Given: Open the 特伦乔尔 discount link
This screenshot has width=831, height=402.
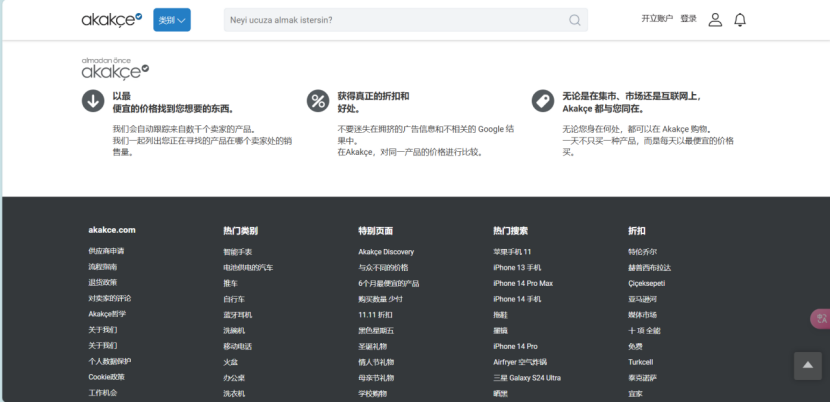Looking at the screenshot, I should click(x=642, y=252).
